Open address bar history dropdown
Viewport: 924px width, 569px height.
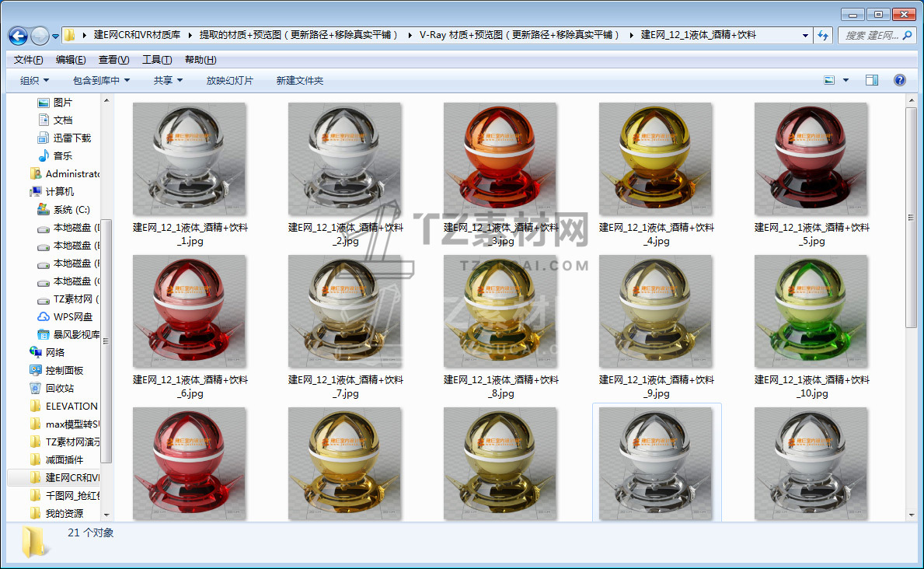(x=805, y=36)
